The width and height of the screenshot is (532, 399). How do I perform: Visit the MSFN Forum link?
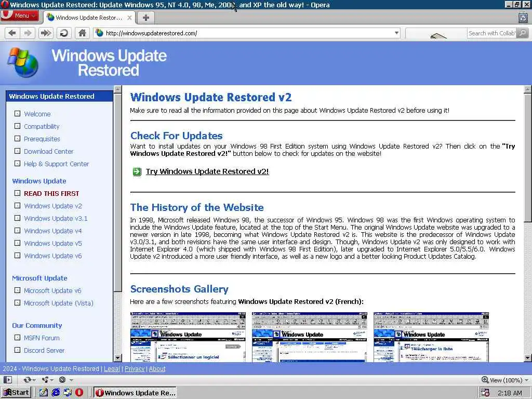pos(42,338)
